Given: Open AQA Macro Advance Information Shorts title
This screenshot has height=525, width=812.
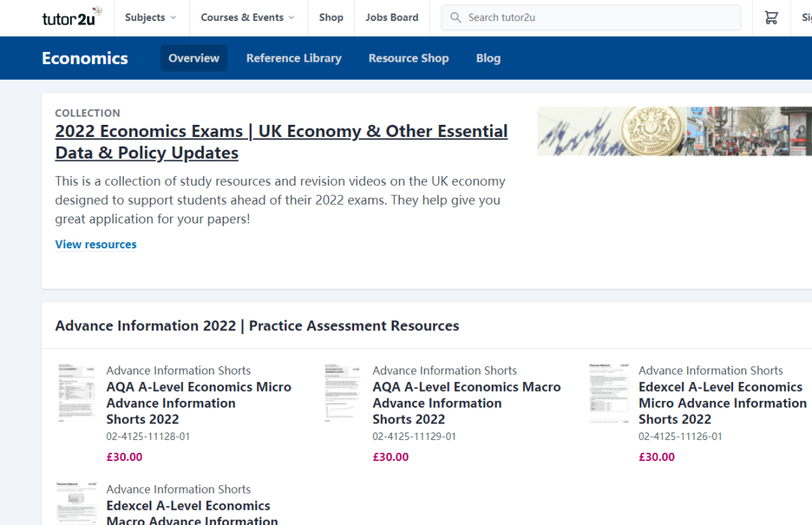Looking at the screenshot, I should [x=467, y=403].
